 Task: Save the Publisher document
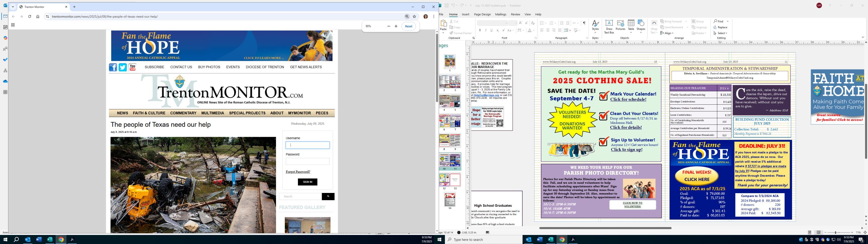click(447, 5)
